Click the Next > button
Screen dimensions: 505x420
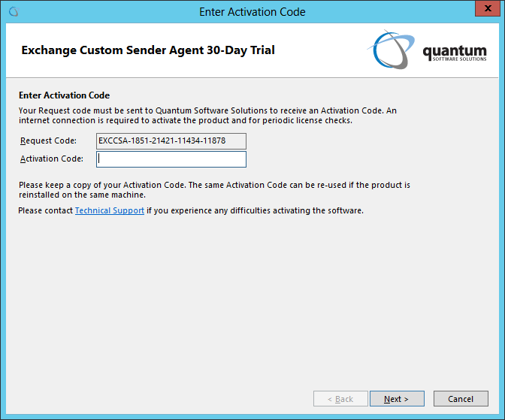(397, 399)
